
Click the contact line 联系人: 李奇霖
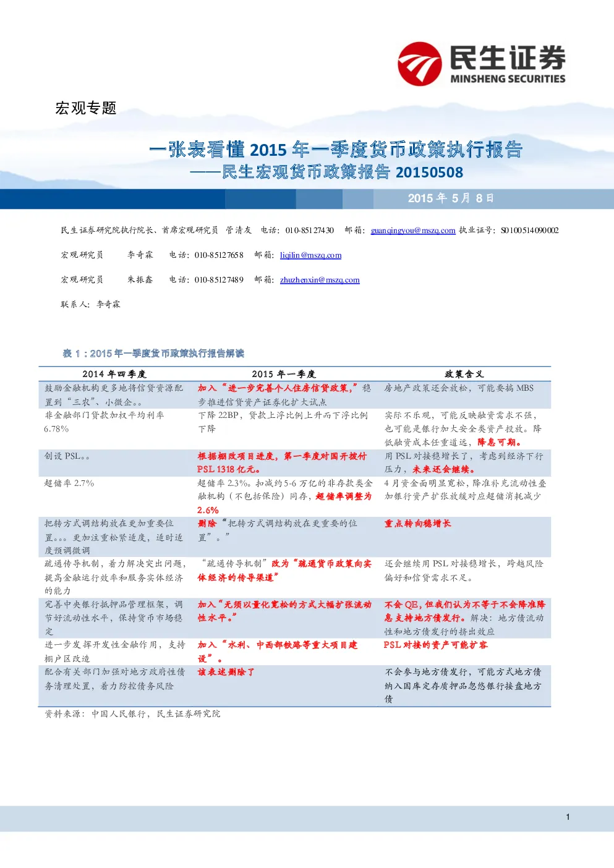coord(91,305)
